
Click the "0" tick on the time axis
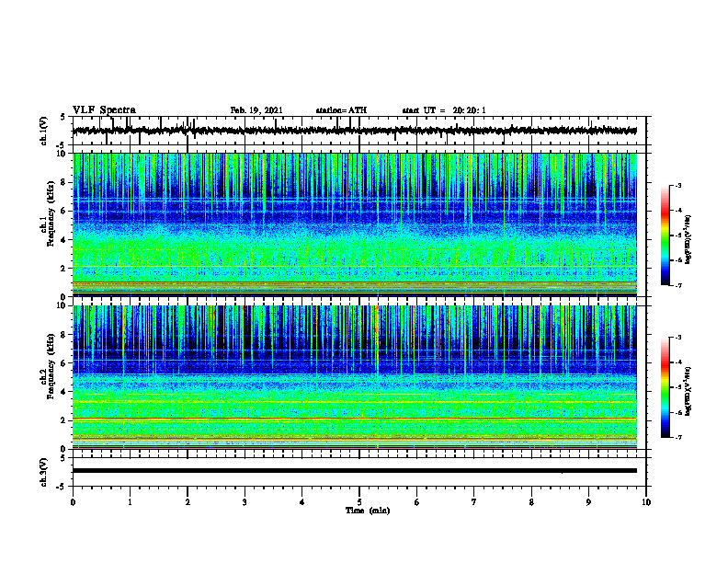tap(73, 502)
